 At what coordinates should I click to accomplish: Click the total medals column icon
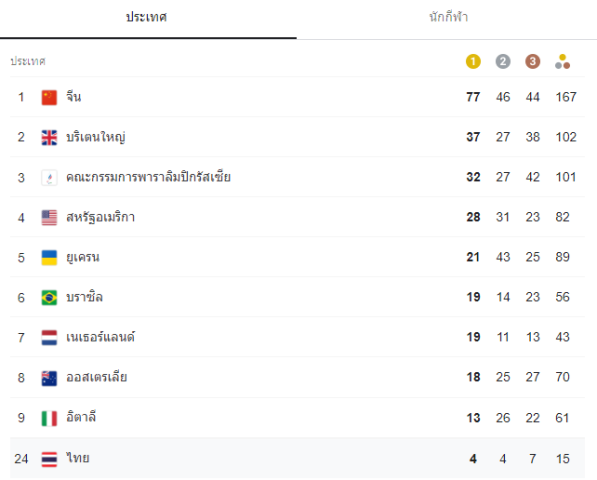point(562,61)
